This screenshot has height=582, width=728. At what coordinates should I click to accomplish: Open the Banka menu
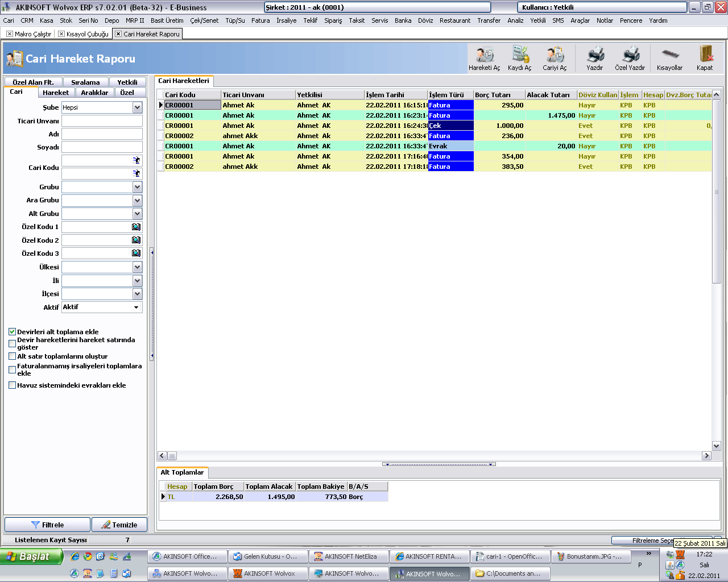(x=403, y=20)
